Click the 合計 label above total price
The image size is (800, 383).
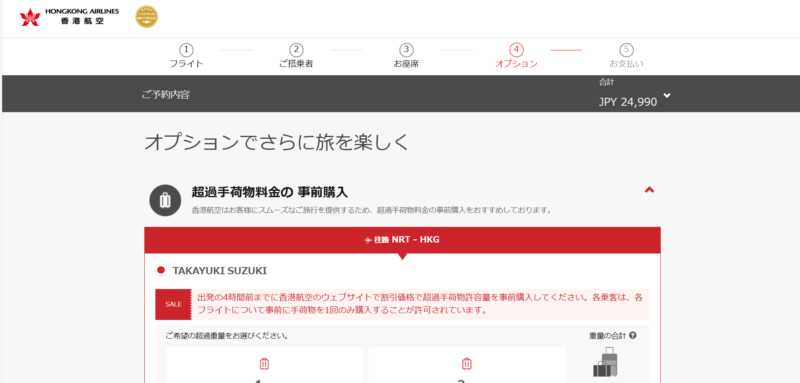[x=606, y=83]
